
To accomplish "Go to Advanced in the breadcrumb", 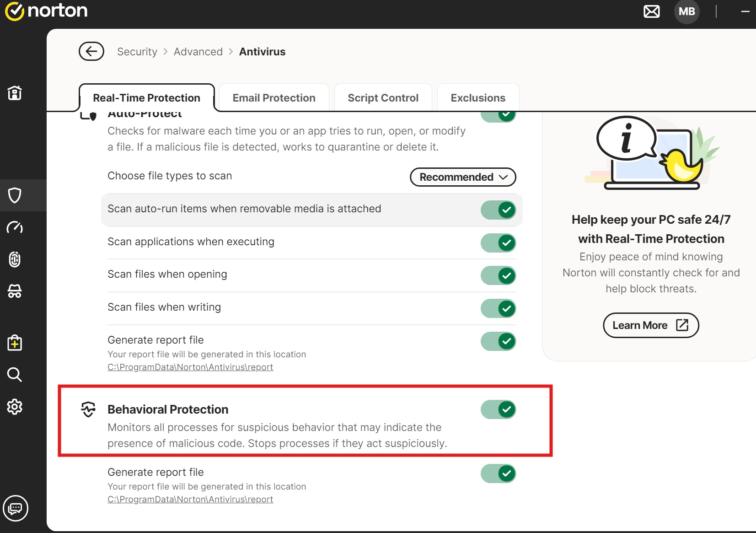I will click(198, 52).
